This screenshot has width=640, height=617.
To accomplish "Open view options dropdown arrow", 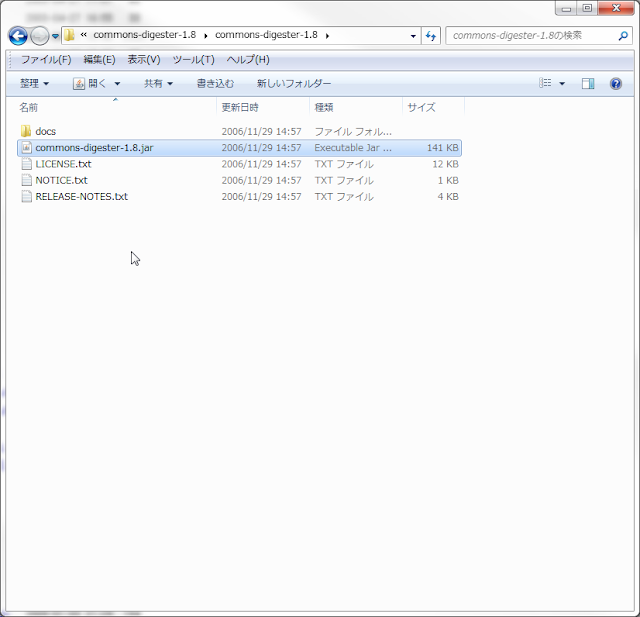I will point(562,84).
